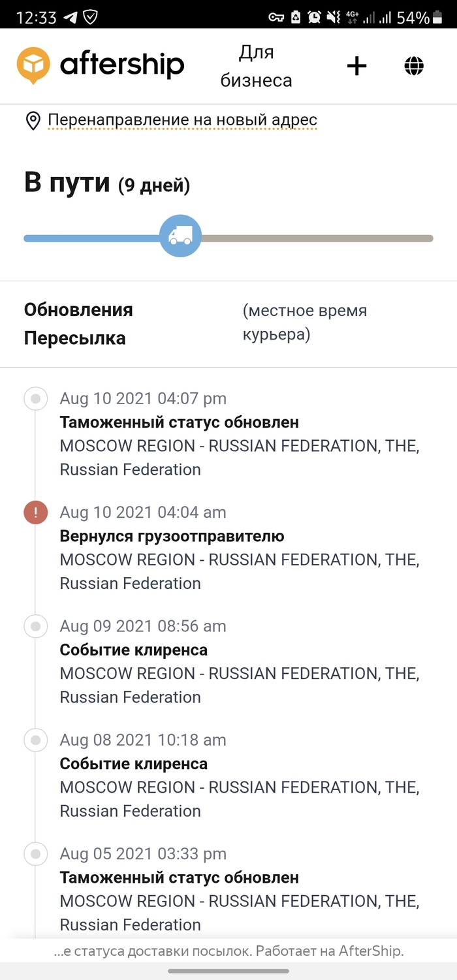Screen dimensions: 457x980
Task: Tap the 'Вернулся грузоотправителю' status entry
Action: coord(172,536)
